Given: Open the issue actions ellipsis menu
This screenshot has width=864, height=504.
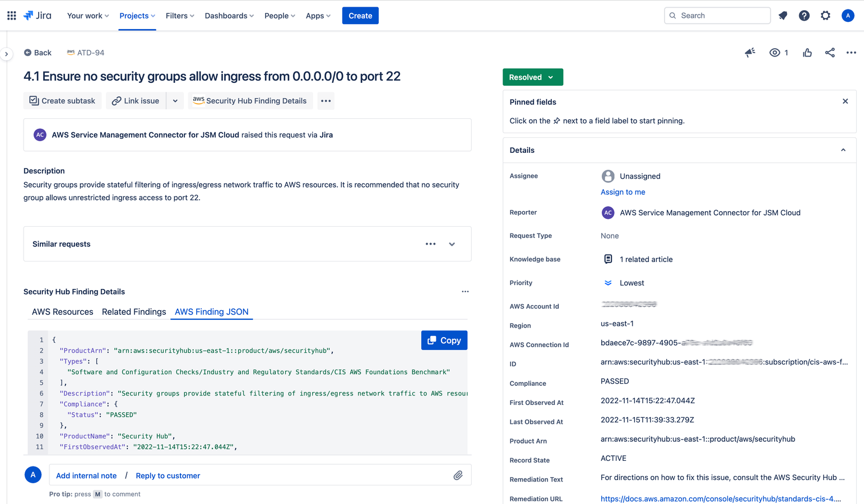Looking at the screenshot, I should (851, 53).
